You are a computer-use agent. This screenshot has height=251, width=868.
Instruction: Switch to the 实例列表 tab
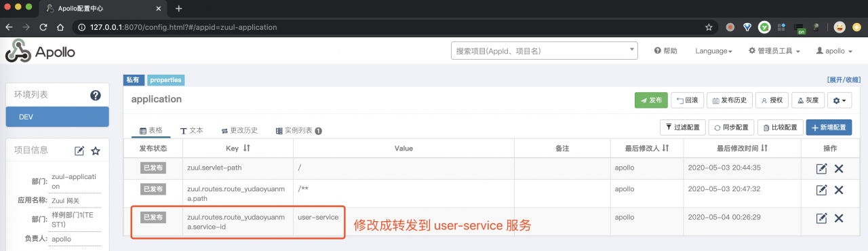click(298, 130)
